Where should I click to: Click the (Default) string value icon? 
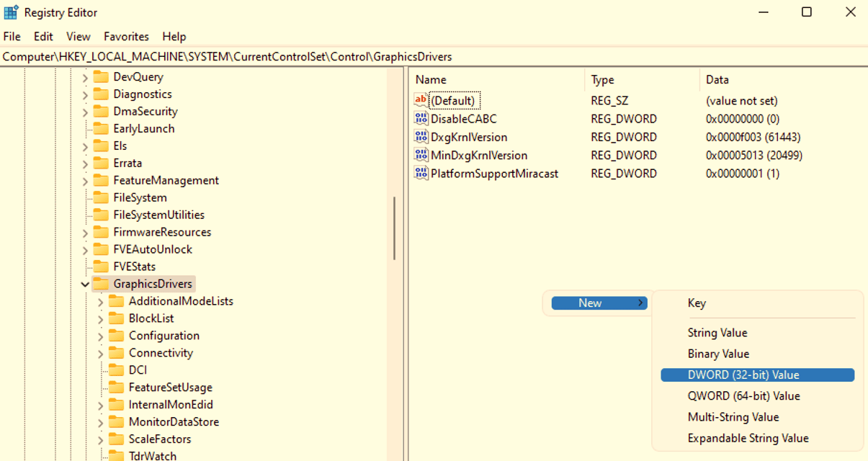point(421,100)
